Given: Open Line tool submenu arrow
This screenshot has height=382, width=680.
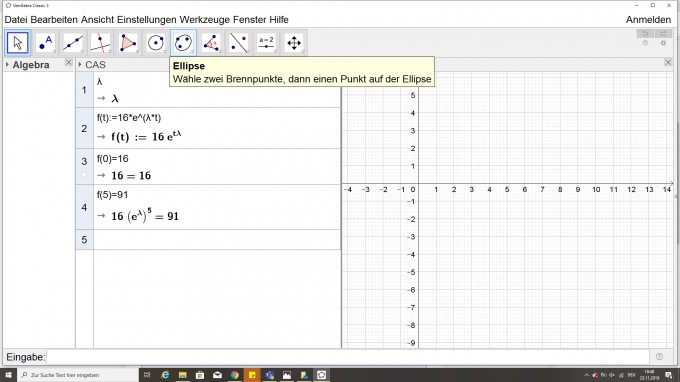Looking at the screenshot, I should tap(82, 52).
